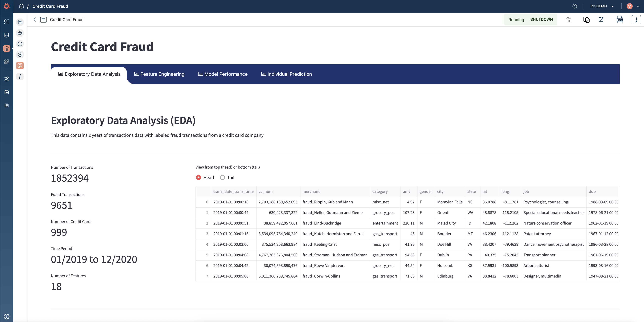The image size is (644, 322).
Task: Copy the app link using the copy-link icon
Action: 586,20
